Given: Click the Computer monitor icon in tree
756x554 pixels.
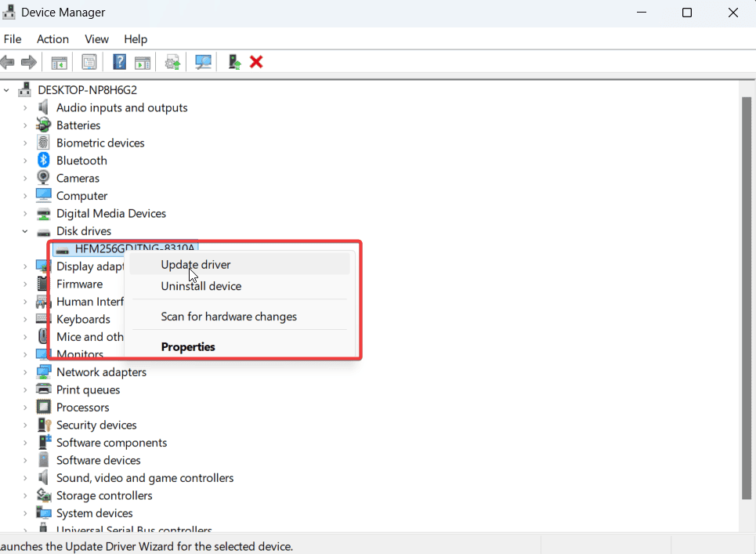Looking at the screenshot, I should click(43, 195).
